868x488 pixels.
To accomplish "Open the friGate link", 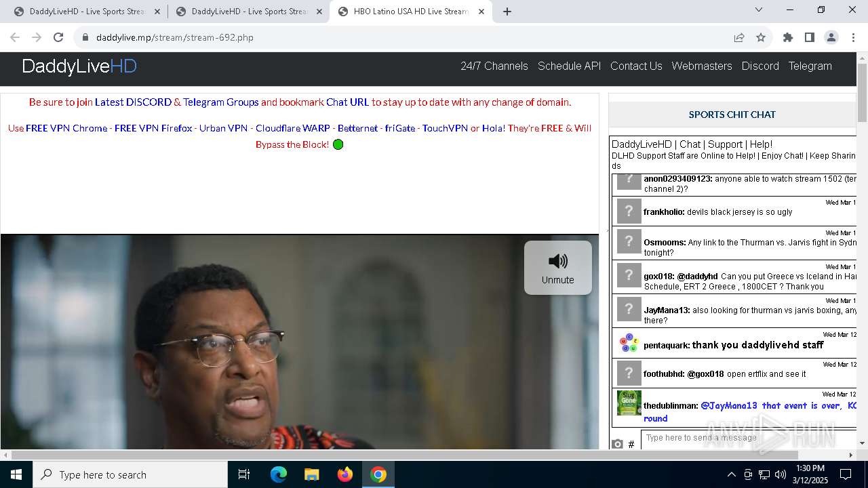I will tap(400, 128).
